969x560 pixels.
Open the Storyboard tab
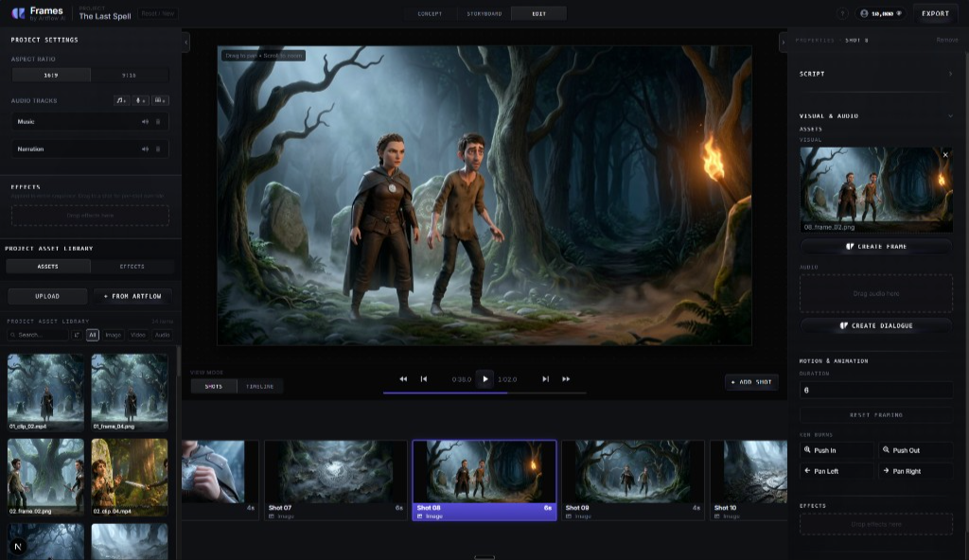[484, 13]
